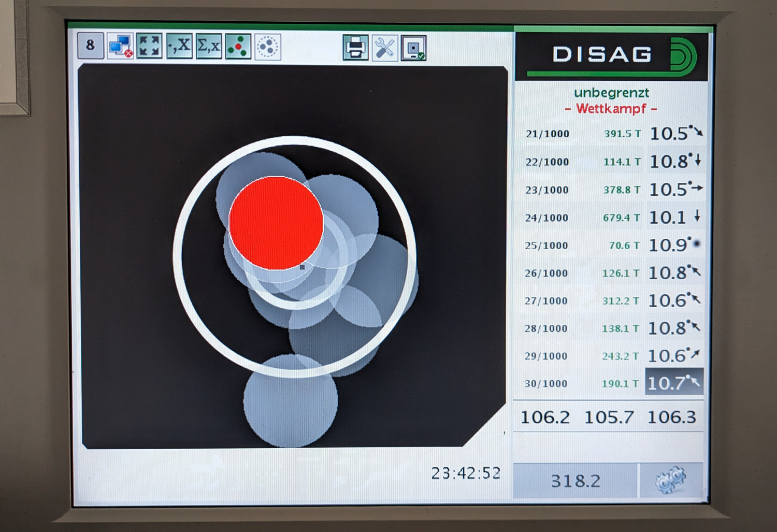The height and width of the screenshot is (532, 777).
Task: Select the red-green shot dots icon
Action: [x=238, y=46]
